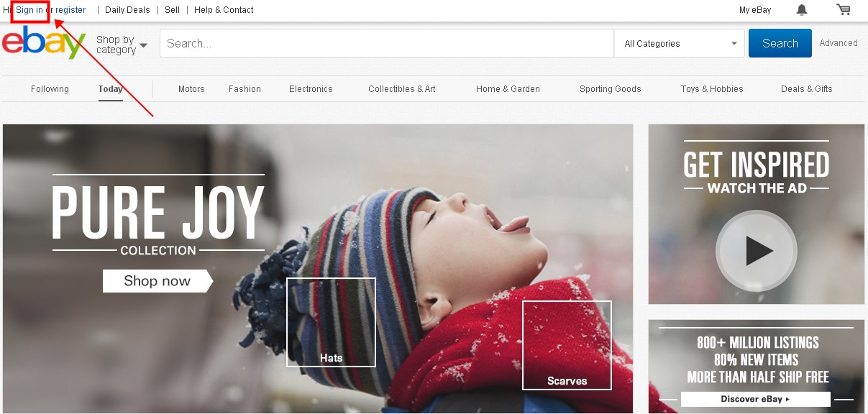
Task: Click the blue Search button
Action: point(780,43)
